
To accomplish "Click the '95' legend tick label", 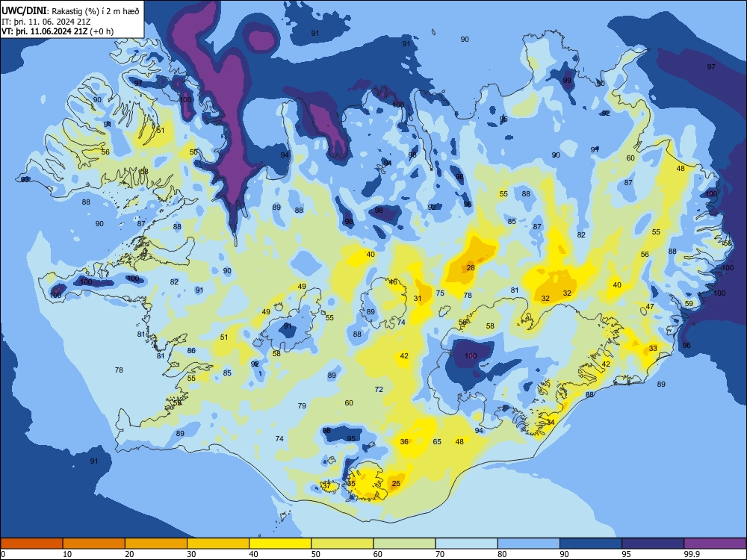I will (626, 554).
